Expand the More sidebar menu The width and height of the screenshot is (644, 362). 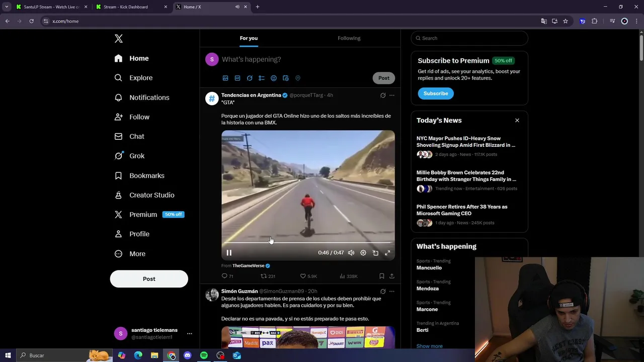(130, 254)
